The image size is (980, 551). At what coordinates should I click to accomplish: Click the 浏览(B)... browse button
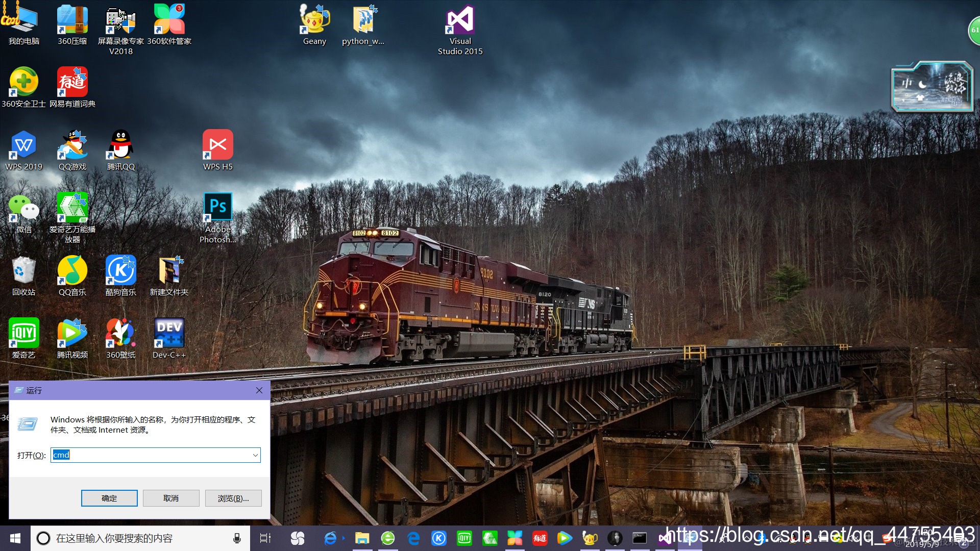(x=233, y=498)
